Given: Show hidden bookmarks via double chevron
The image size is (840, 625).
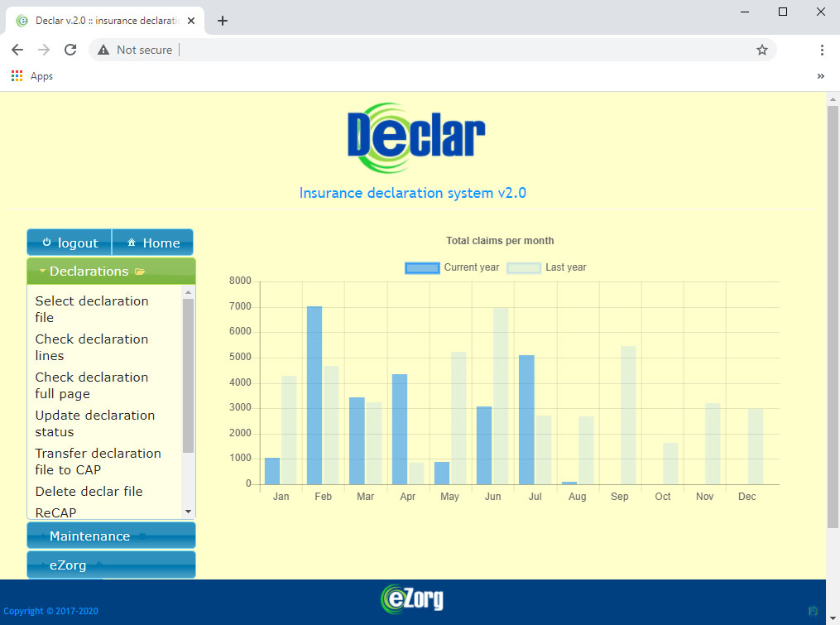Looking at the screenshot, I should click(x=821, y=76).
